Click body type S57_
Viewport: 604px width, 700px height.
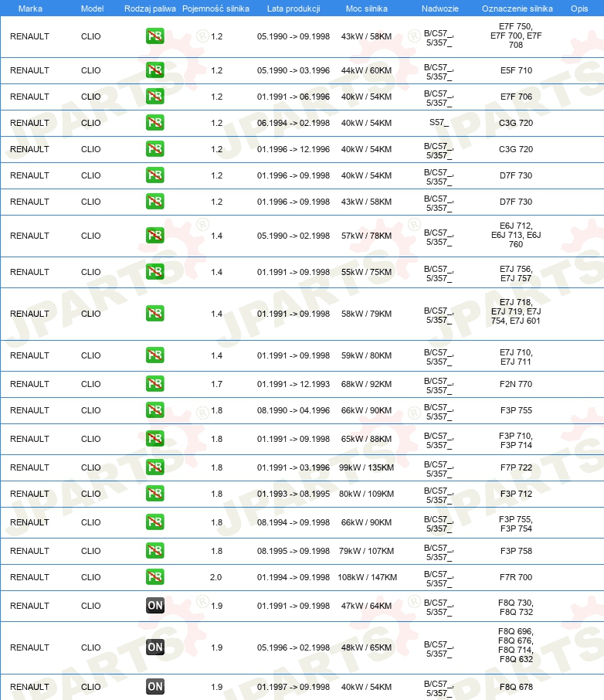pyautogui.click(x=439, y=122)
